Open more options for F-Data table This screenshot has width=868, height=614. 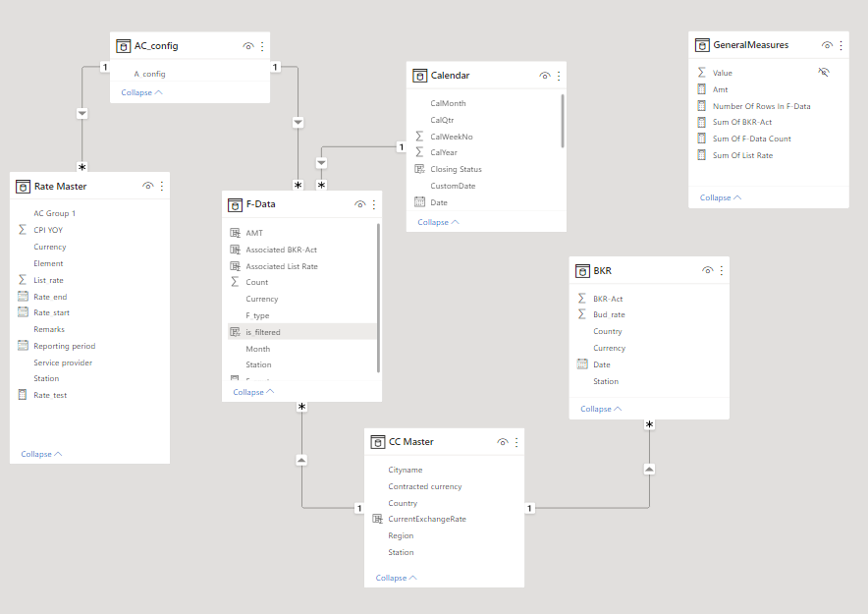(374, 204)
